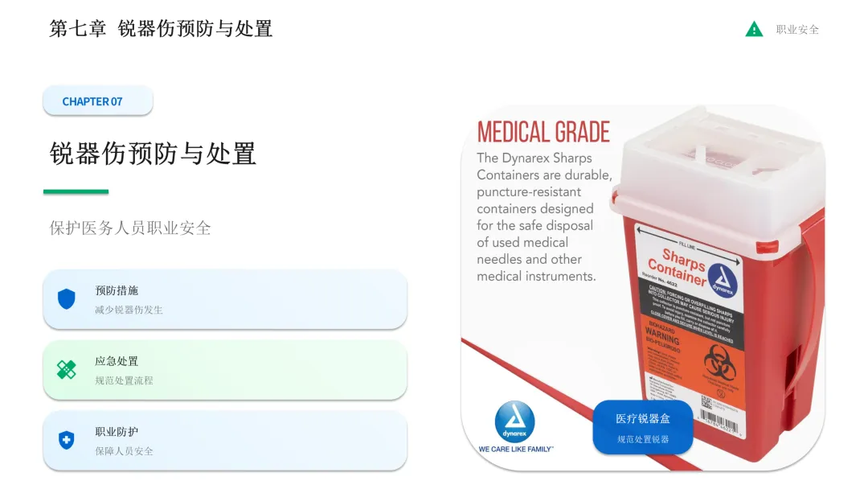Click the MEDICAL GRADE sharps container image
The width and height of the screenshot is (868, 489).
[x=643, y=288]
